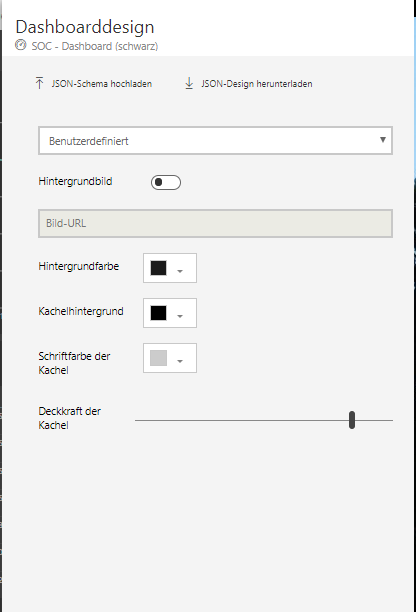
Task: Click the Kachelhintergrund black color swatch
Action: (158, 313)
